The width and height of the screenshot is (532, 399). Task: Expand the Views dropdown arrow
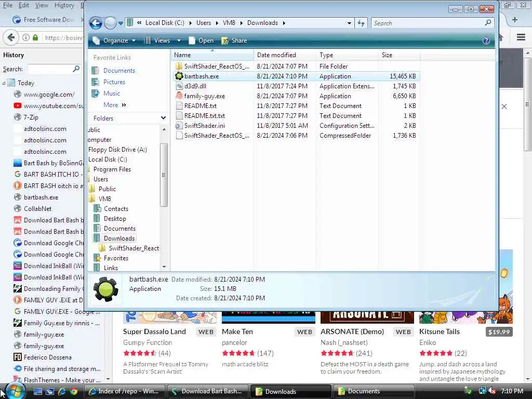pyautogui.click(x=179, y=41)
